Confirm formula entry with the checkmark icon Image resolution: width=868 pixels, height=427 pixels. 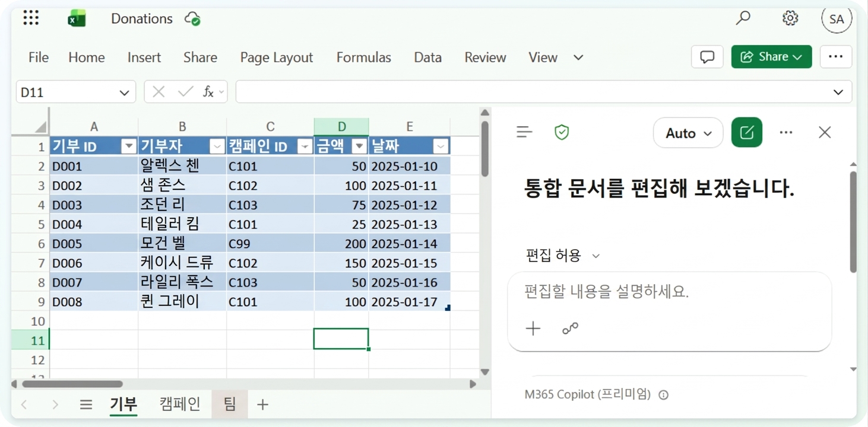(x=185, y=92)
